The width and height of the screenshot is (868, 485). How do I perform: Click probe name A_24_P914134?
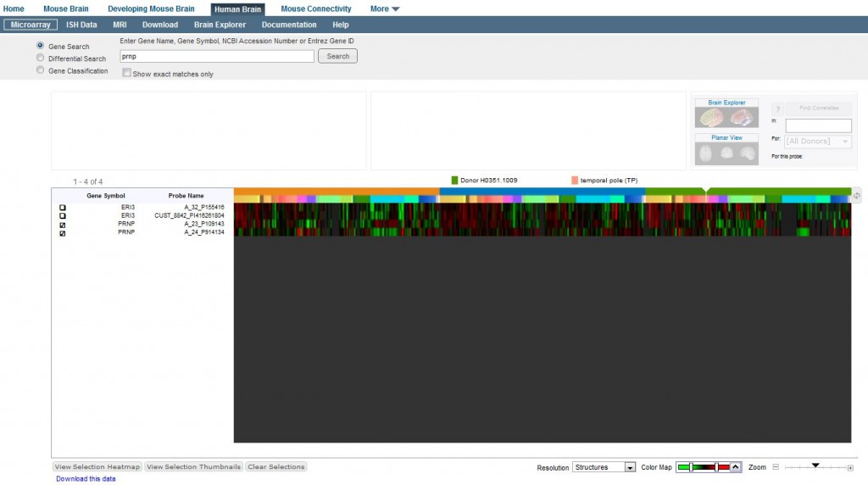pyautogui.click(x=204, y=232)
